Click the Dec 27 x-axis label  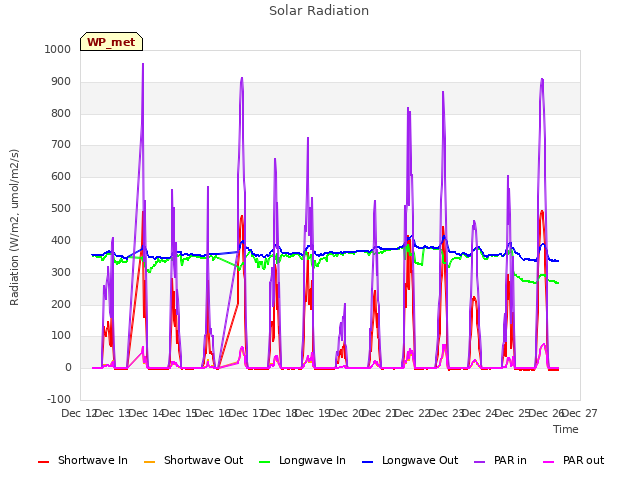(580, 413)
